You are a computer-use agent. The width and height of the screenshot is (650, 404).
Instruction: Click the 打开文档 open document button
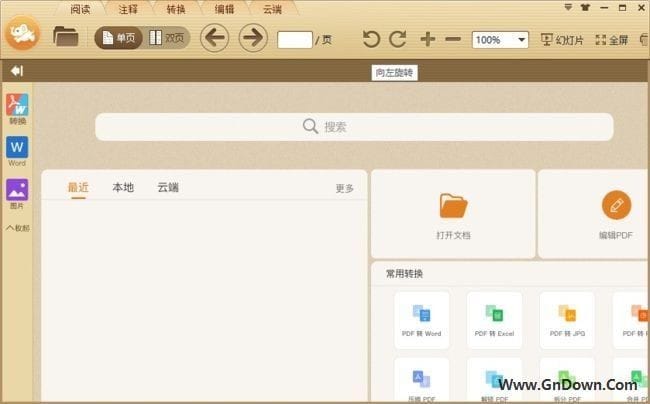[x=453, y=214]
